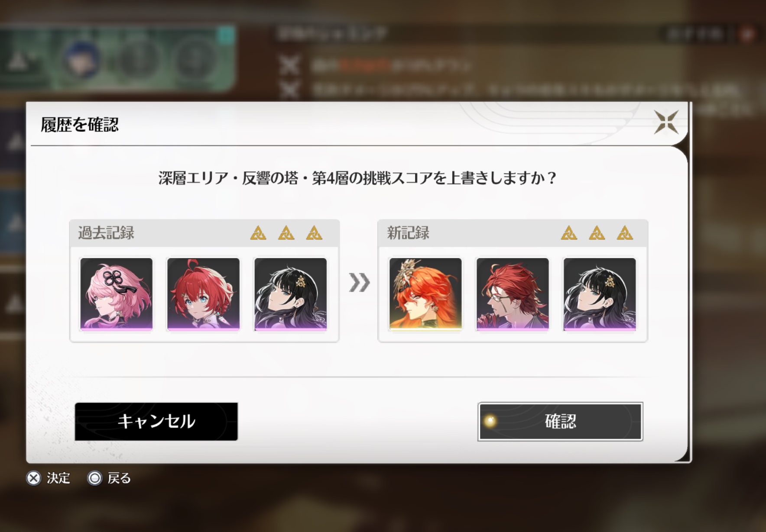Viewport: 766px width, 532px height.
Task: Click first gold crest icon in 新記録
Action: [569, 233]
